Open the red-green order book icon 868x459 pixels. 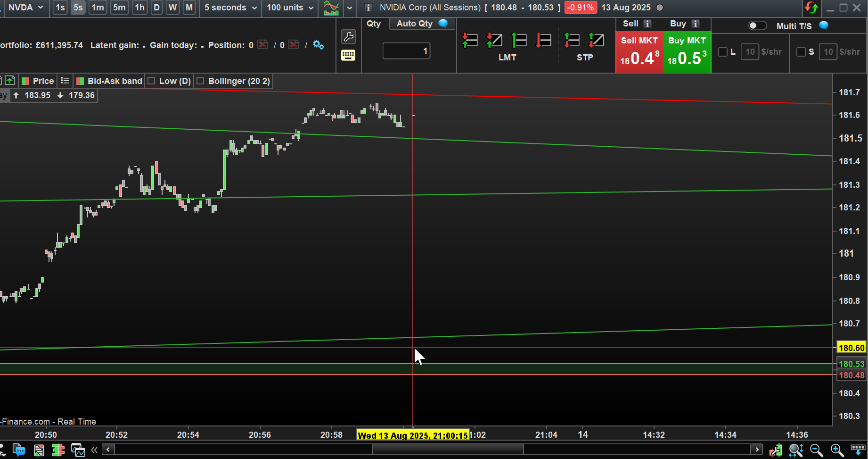pyautogui.click(x=58, y=450)
